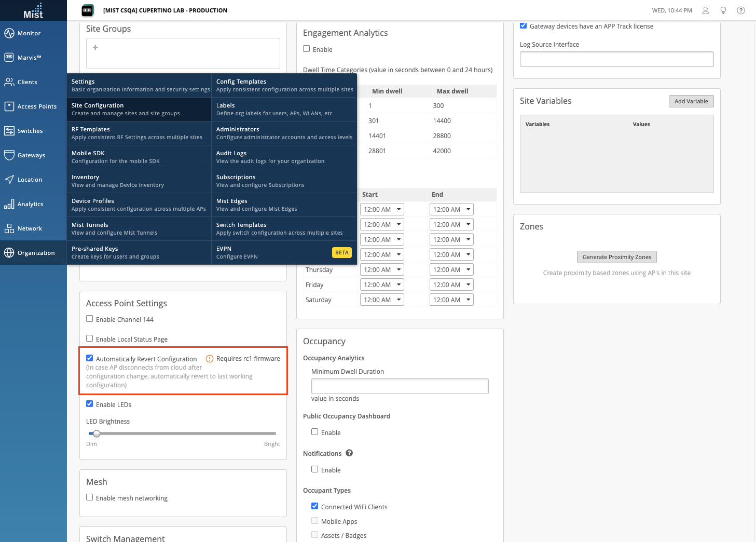Click the Analytics bar chart icon
The height and width of the screenshot is (542, 756).
pos(9,204)
